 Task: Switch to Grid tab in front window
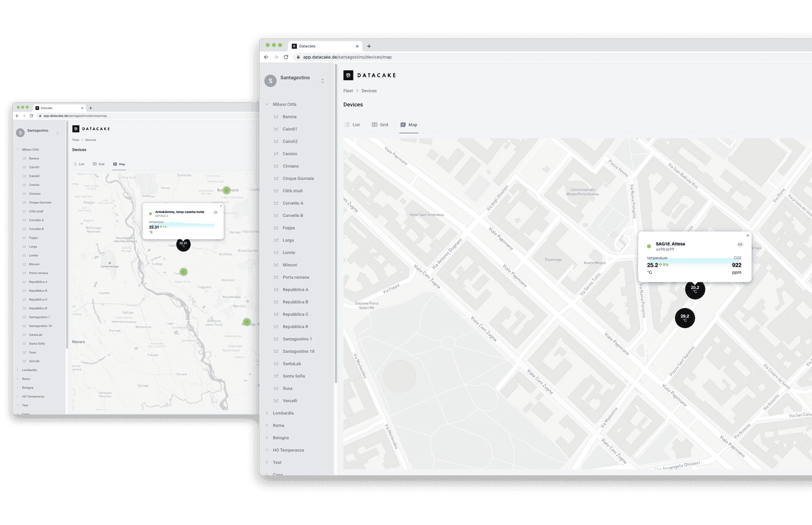380,125
